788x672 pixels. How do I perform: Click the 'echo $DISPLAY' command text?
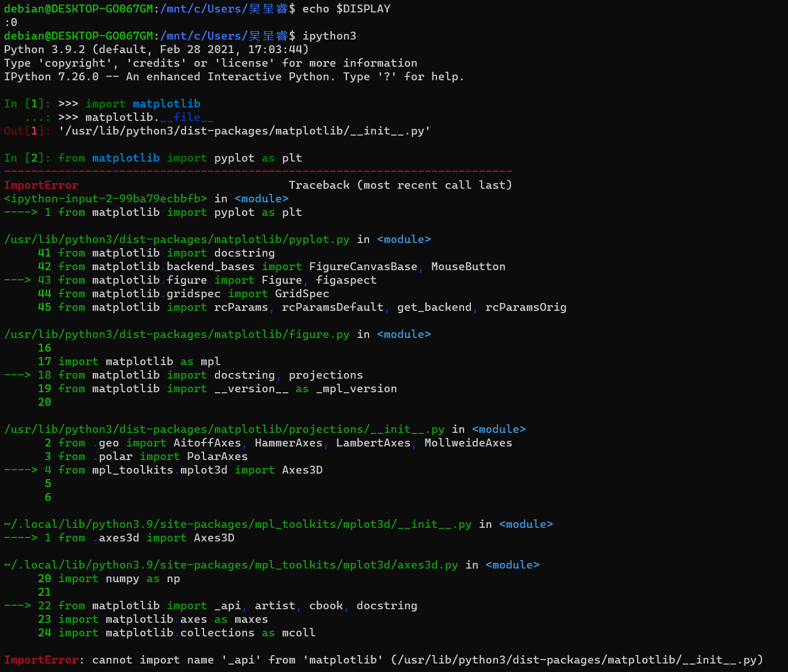point(347,8)
